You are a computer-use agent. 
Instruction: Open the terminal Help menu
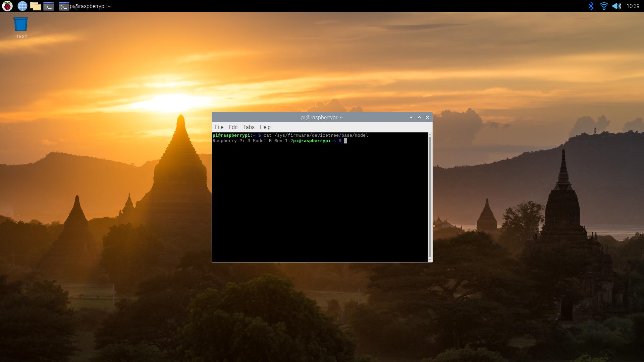(x=265, y=127)
